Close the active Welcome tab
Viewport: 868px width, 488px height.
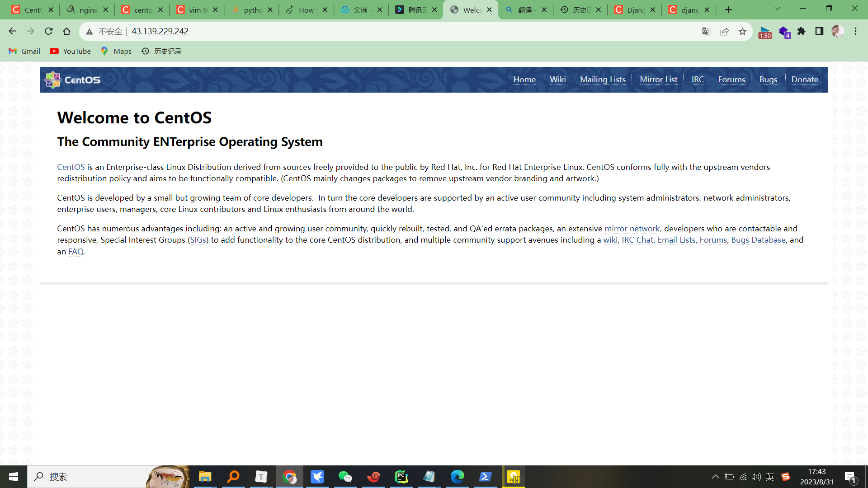click(x=490, y=9)
